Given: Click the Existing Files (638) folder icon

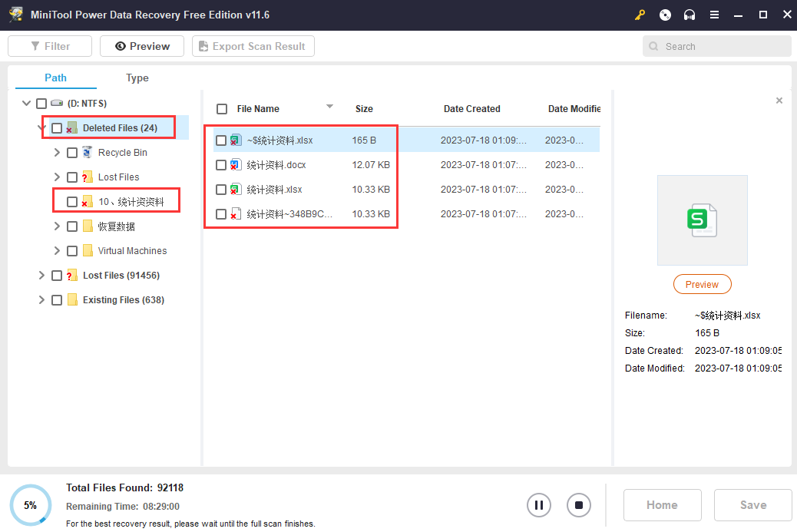Looking at the screenshot, I should click(72, 300).
